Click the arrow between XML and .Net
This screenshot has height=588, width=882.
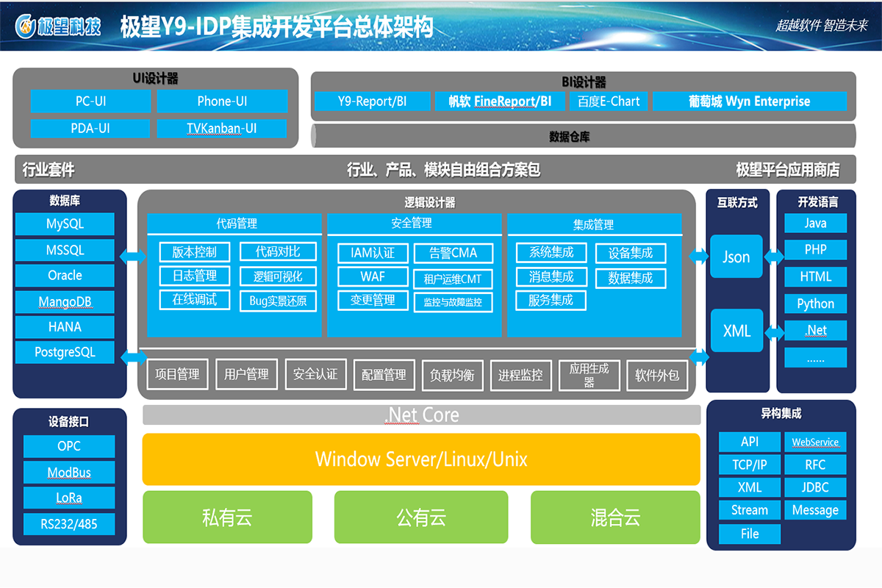click(x=773, y=332)
